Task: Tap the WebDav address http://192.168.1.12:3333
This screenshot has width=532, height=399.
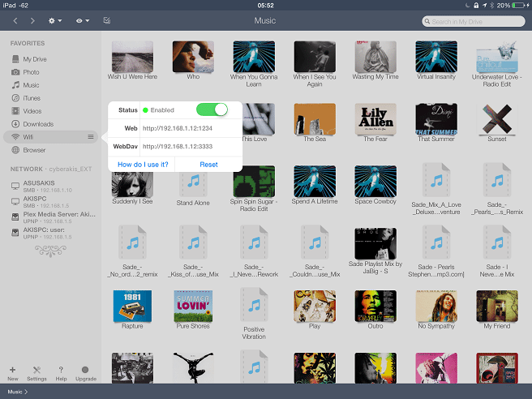Action: click(178, 146)
